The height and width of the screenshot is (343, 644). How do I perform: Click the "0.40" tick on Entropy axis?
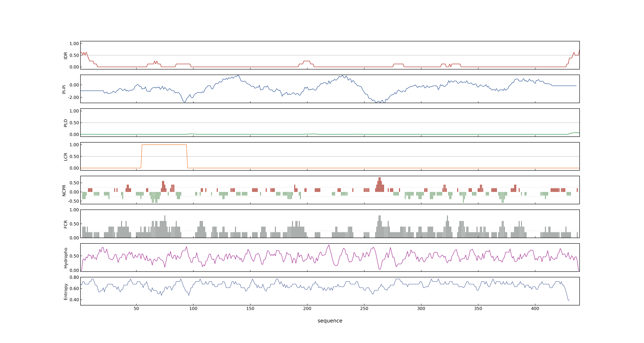[74, 300]
